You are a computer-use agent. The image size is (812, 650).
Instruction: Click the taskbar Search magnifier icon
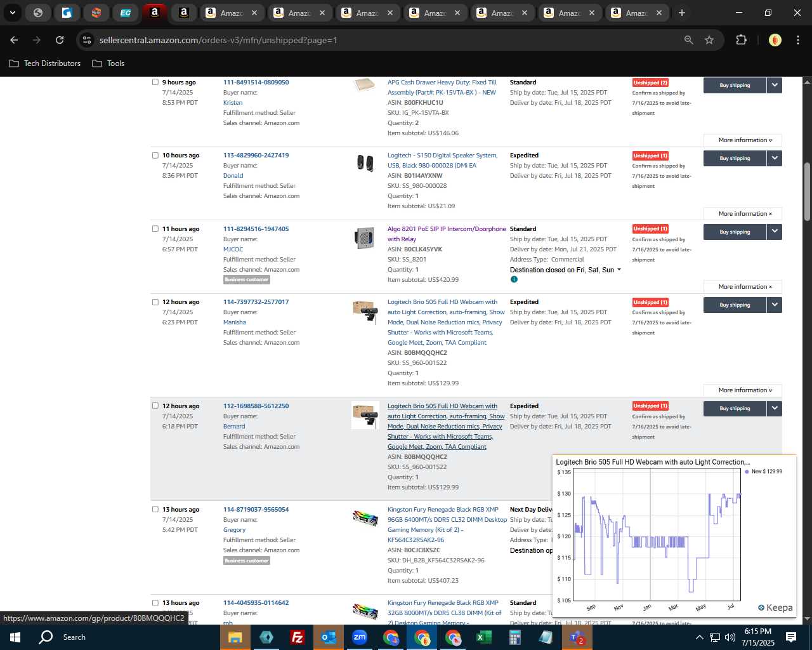[46, 637]
